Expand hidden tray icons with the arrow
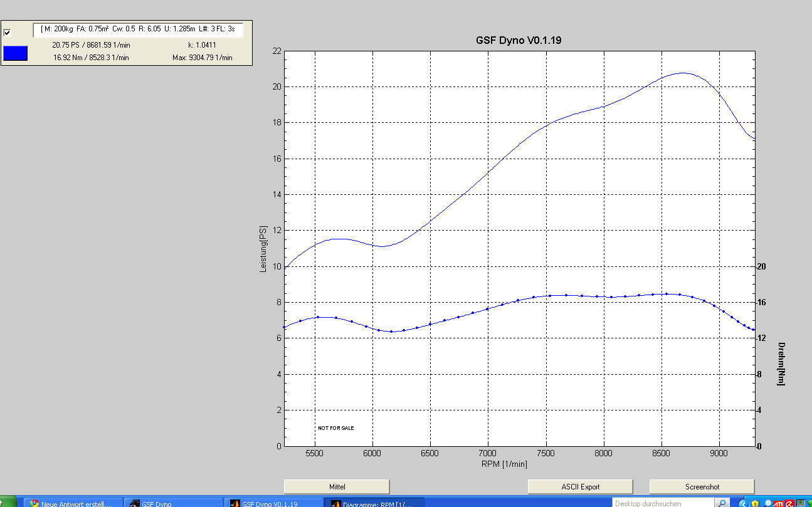This screenshot has height=507, width=812. [743, 503]
